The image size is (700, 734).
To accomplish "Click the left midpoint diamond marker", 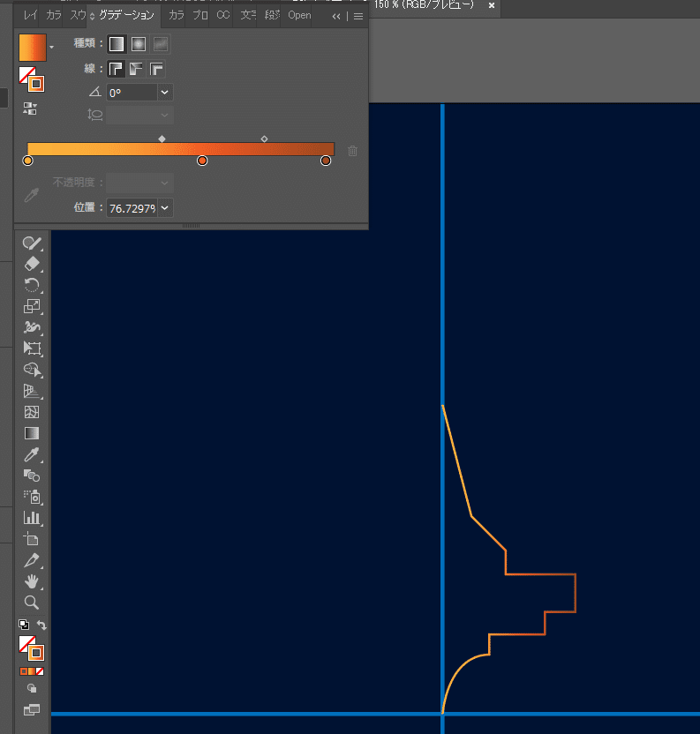I will (162, 139).
